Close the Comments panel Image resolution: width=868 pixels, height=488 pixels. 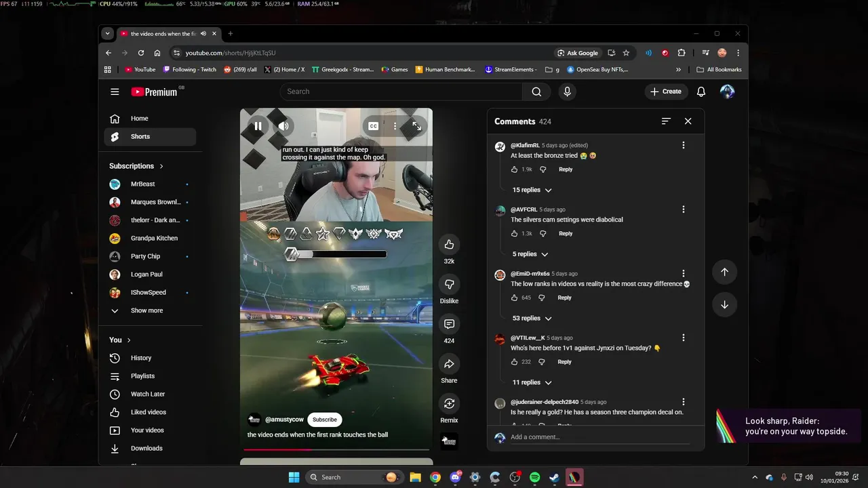(x=688, y=121)
